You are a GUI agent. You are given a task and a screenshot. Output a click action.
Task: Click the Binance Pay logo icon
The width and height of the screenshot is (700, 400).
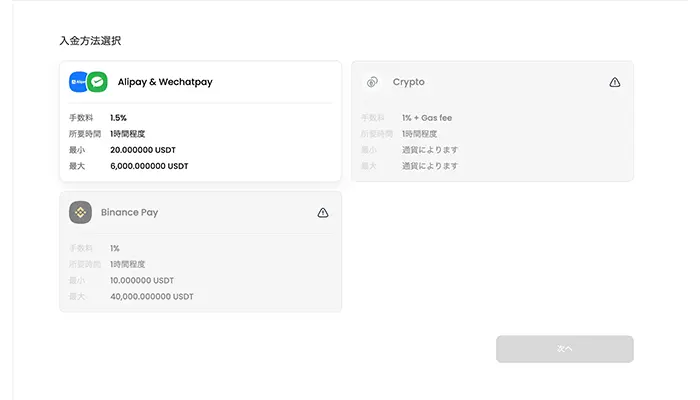(80, 212)
